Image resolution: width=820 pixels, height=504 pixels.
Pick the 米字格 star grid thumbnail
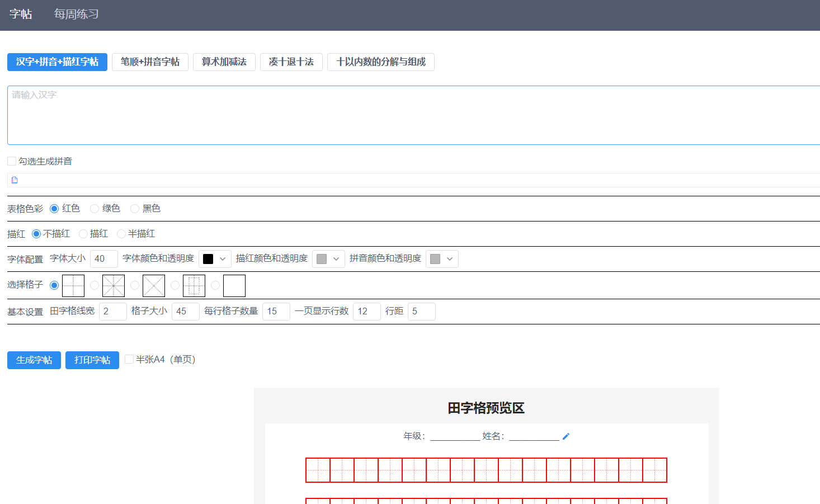(114, 285)
